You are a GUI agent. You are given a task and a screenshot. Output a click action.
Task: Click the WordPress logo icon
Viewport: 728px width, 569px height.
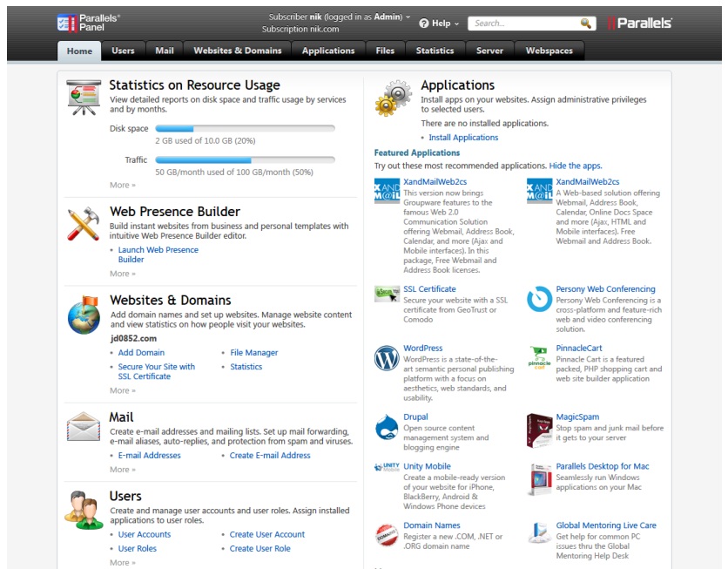[387, 358]
